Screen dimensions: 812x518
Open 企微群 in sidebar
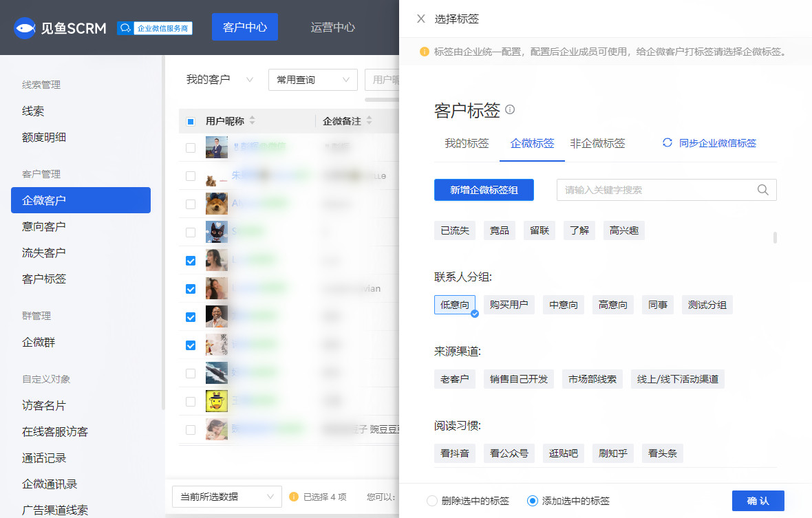[39, 342]
